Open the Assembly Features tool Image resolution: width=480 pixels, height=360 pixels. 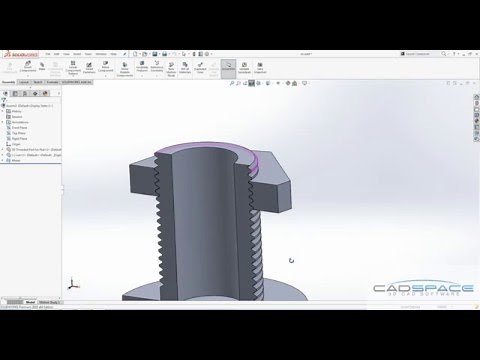(142, 66)
